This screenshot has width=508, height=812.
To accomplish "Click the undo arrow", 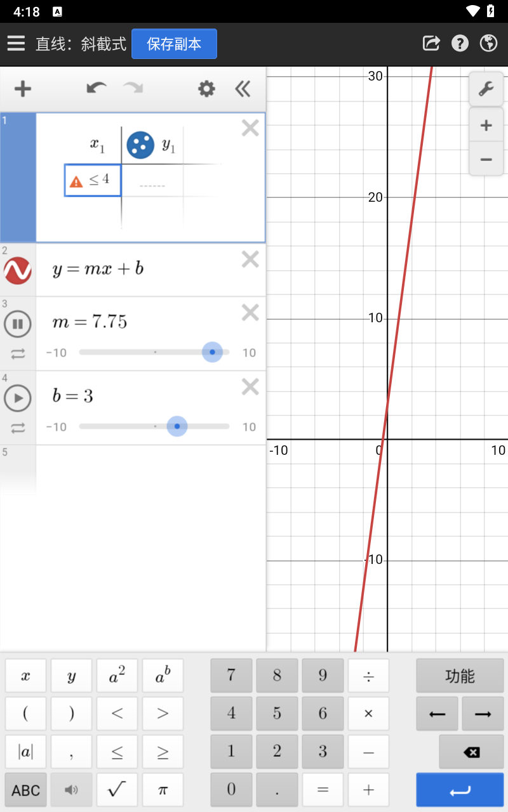I will point(97,88).
